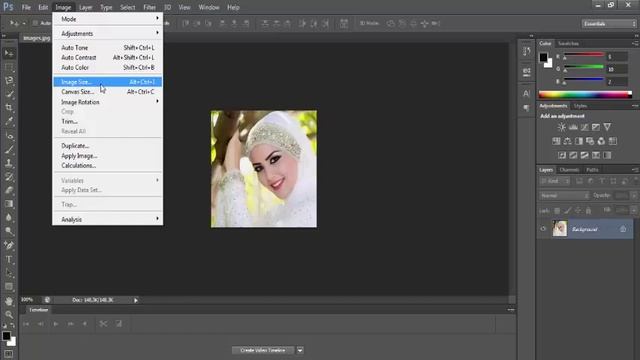
Task: Choose Auto Contrast in the Image menu
Action: (108, 58)
